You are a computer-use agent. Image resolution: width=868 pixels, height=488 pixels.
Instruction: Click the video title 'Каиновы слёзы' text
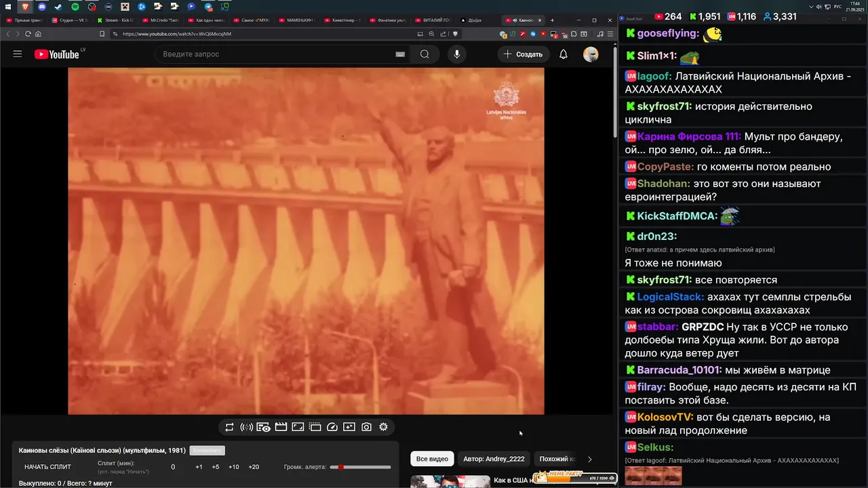click(102, 451)
